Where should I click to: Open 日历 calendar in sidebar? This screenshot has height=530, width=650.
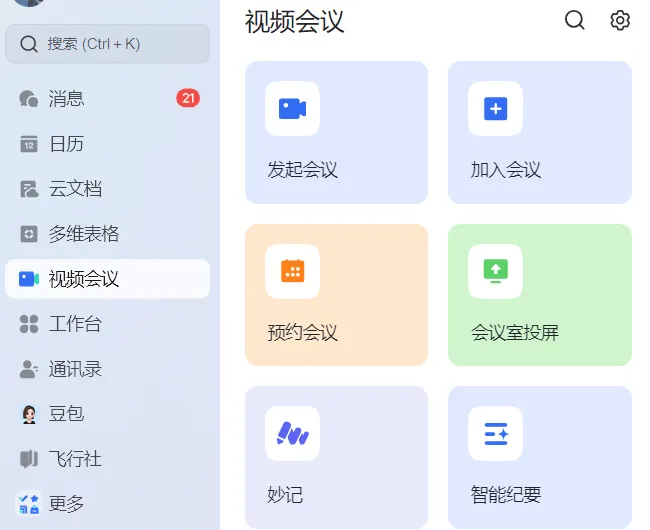(x=107, y=144)
